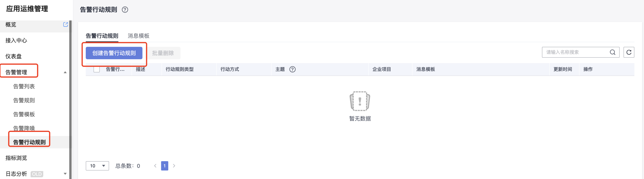
Task: Switch to the 消息模板 tab
Action: pyautogui.click(x=138, y=36)
